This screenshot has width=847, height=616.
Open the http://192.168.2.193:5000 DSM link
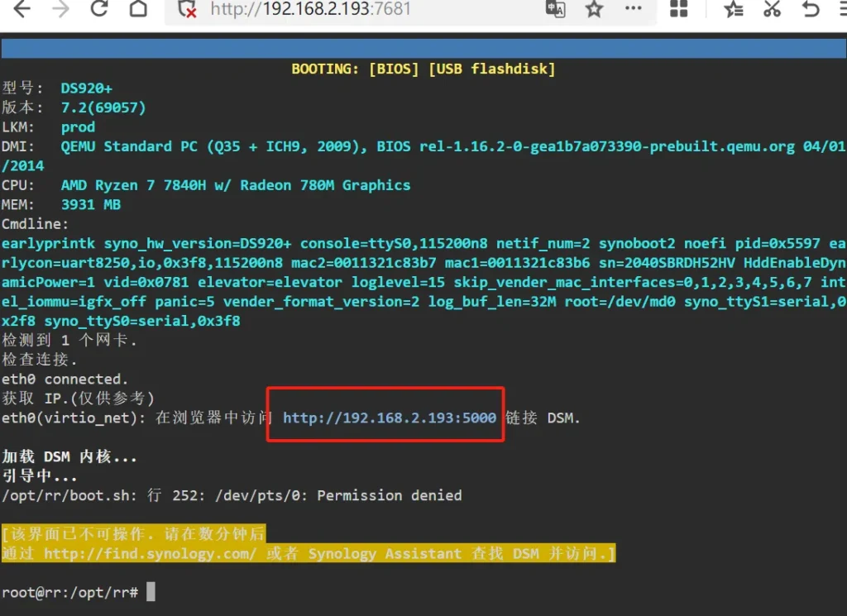coord(390,418)
